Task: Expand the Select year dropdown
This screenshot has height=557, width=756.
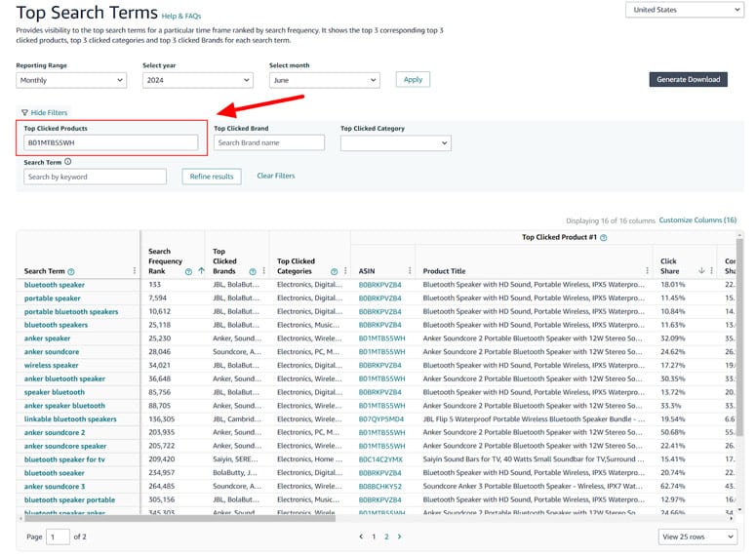Action: tap(197, 80)
